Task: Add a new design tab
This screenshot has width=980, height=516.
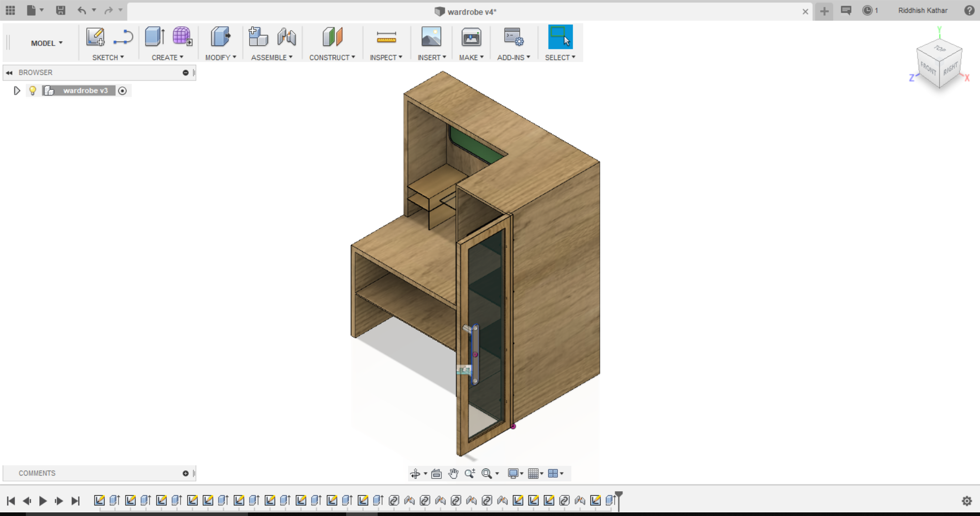Action: [824, 11]
